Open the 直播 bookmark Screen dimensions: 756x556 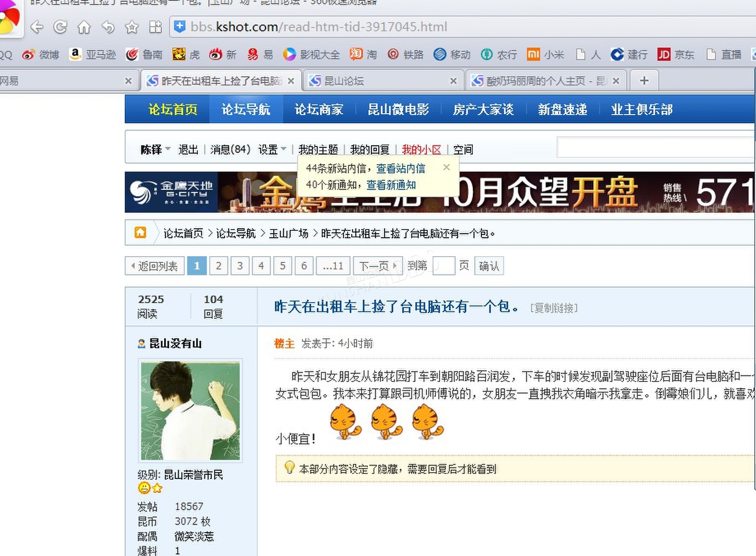pos(724,54)
